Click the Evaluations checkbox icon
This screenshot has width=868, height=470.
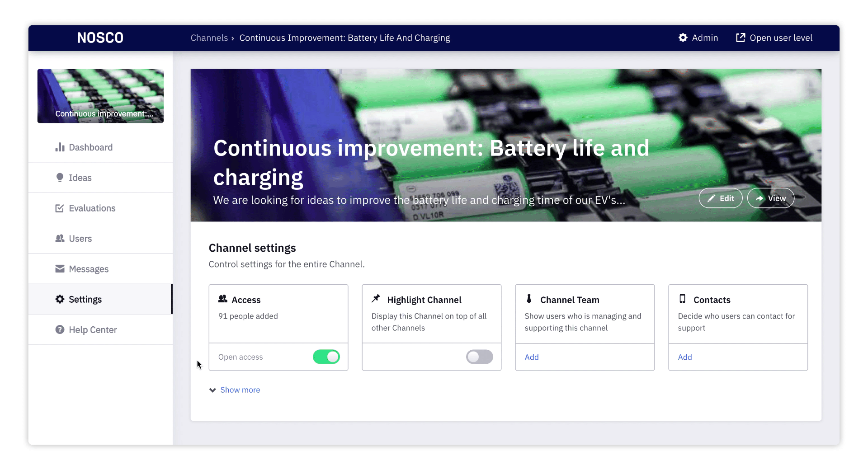[x=60, y=208]
